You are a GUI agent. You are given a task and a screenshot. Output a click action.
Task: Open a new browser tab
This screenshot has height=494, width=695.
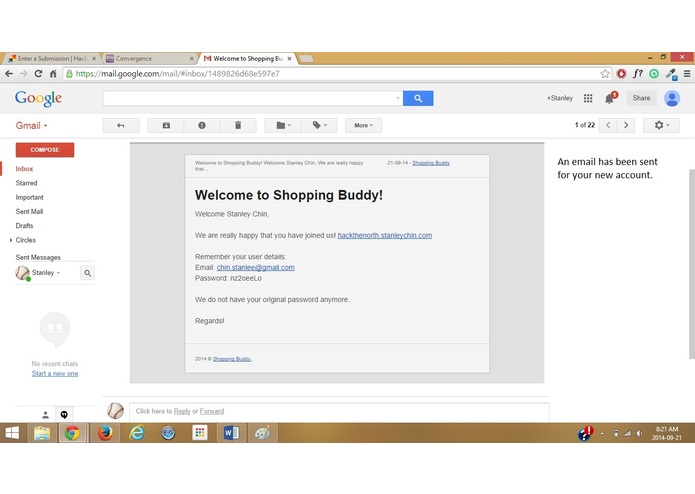point(306,58)
